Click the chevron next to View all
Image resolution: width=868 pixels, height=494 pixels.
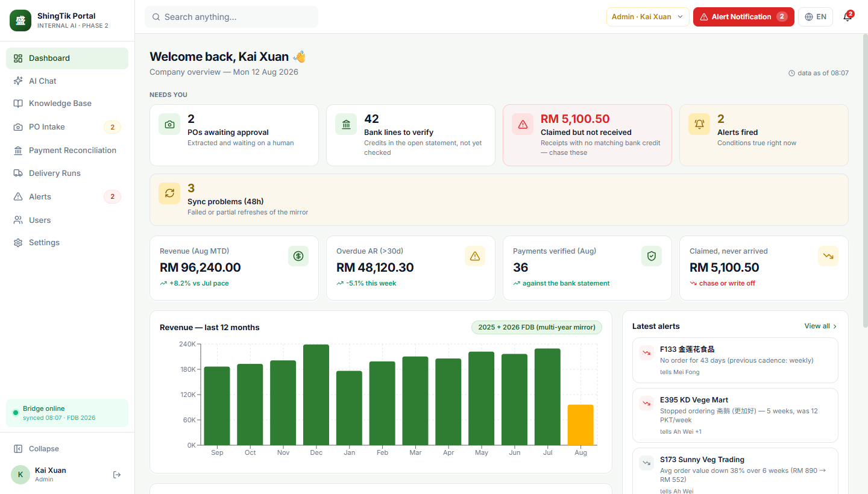click(x=835, y=327)
